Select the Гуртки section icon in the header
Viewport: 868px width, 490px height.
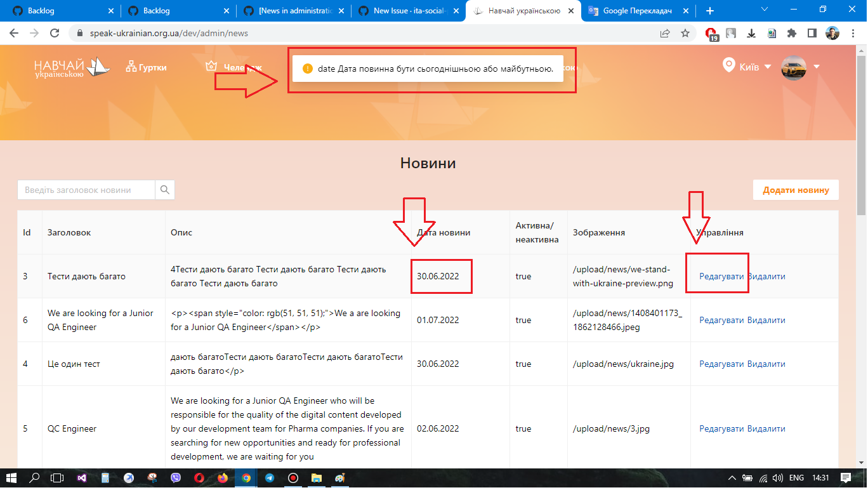(x=131, y=66)
